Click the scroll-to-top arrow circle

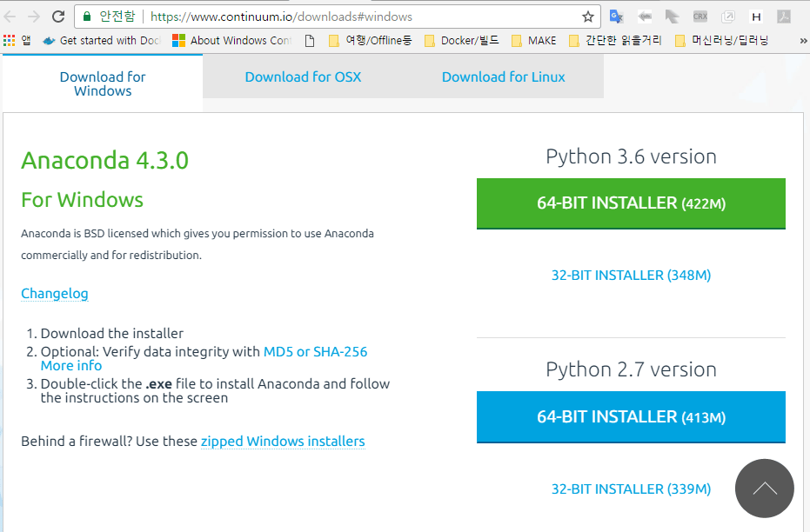click(765, 489)
